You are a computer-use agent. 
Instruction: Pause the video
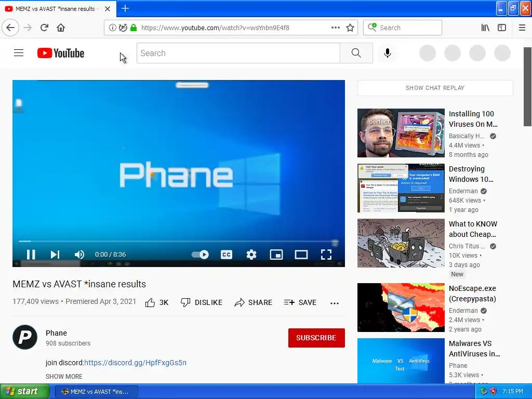31,255
